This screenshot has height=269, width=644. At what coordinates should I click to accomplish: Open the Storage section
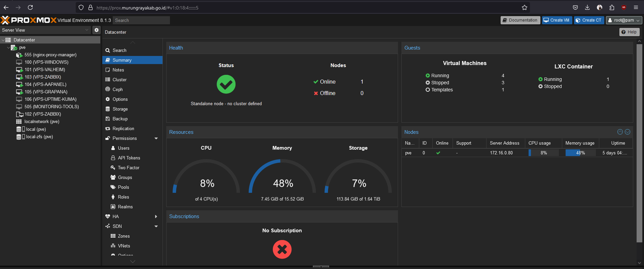(x=132, y=109)
